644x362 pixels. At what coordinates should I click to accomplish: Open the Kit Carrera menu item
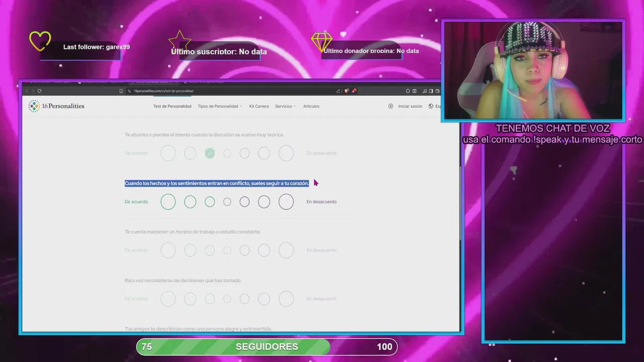pos(259,106)
